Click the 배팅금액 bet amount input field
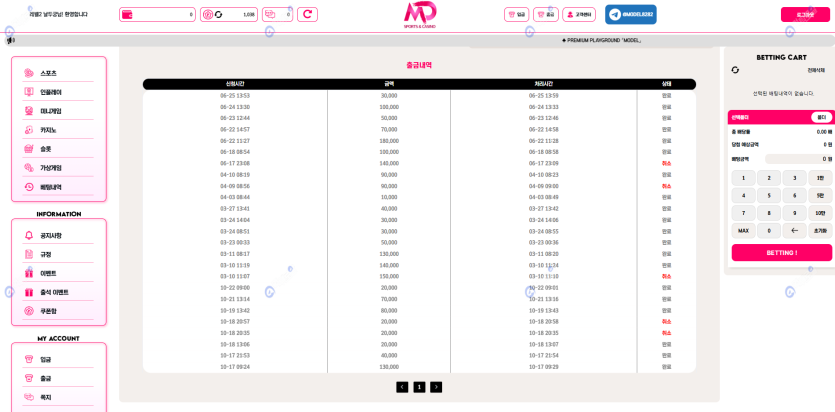 pyautogui.click(x=797, y=159)
